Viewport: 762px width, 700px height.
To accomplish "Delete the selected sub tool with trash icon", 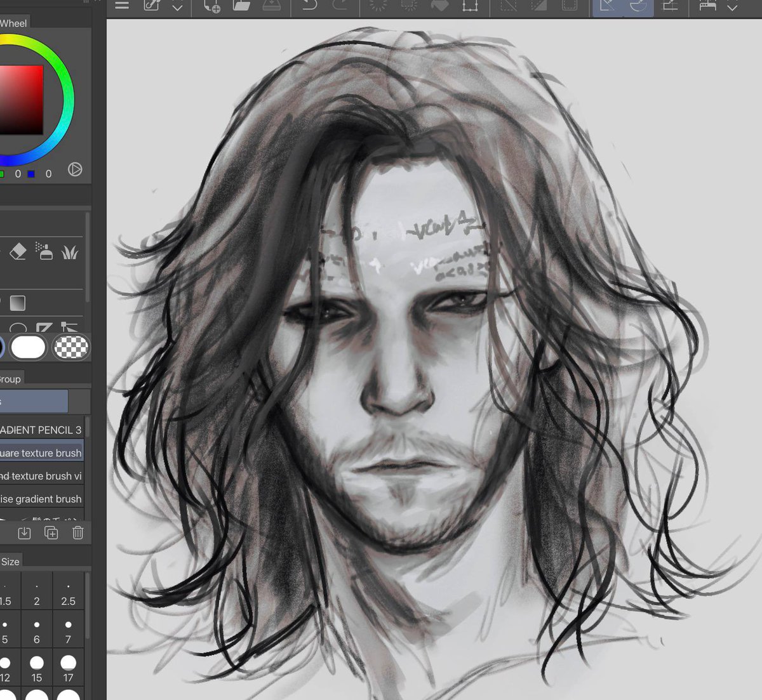I will 77,532.
